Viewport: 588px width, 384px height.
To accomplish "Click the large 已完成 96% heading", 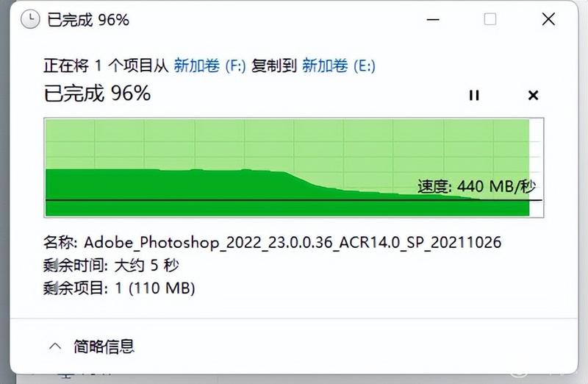I will [98, 93].
